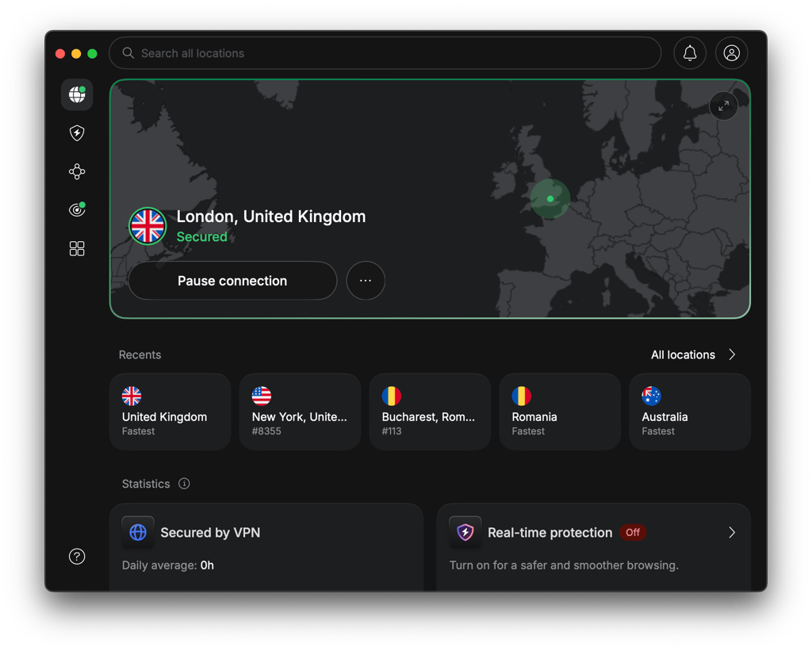812x651 pixels.
Task: Open the VPN globe tab in sidebar
Action: pos(77,95)
